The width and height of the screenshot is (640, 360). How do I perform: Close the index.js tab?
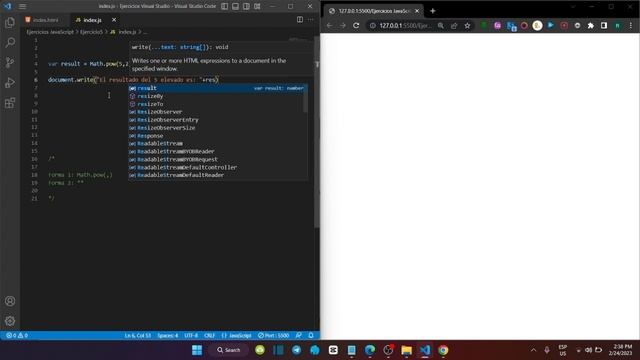[114, 20]
